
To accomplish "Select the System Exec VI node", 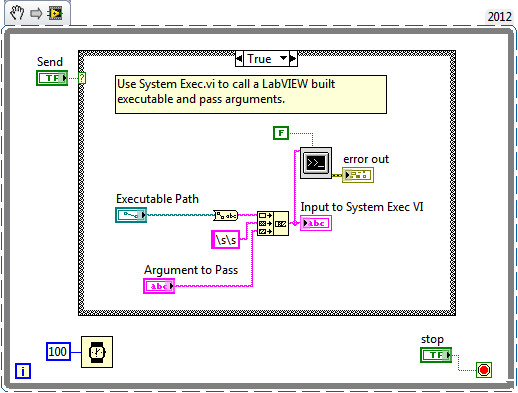I will pos(316,163).
